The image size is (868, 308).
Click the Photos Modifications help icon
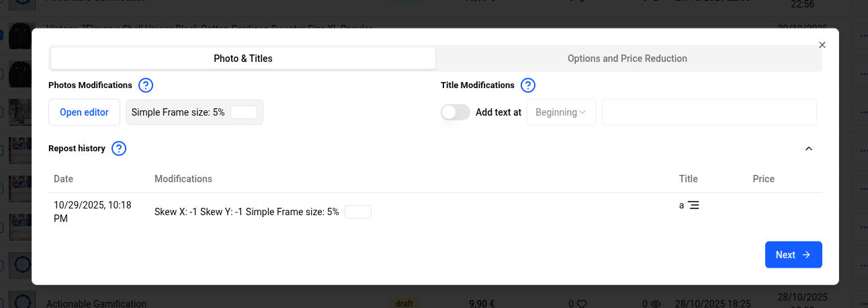pos(146,85)
